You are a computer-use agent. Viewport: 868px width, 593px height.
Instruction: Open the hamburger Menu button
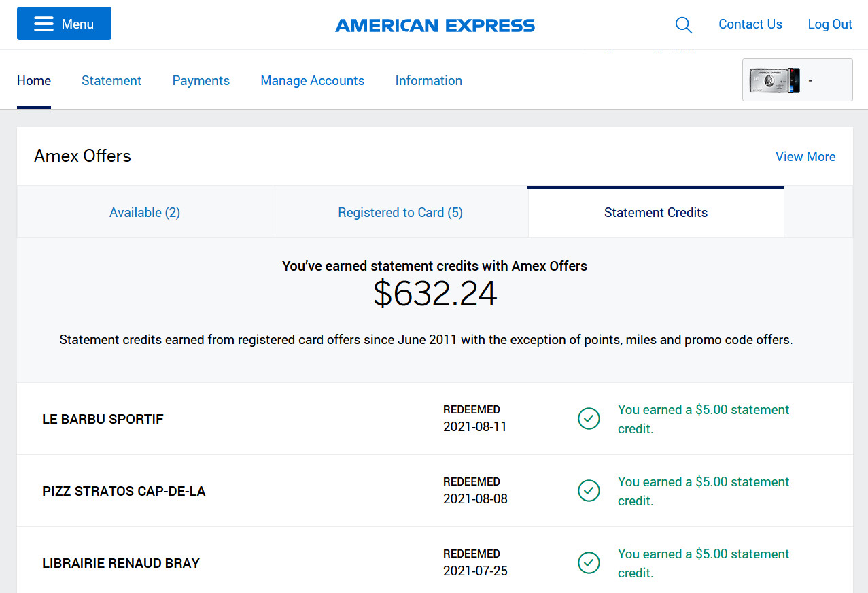coord(64,24)
